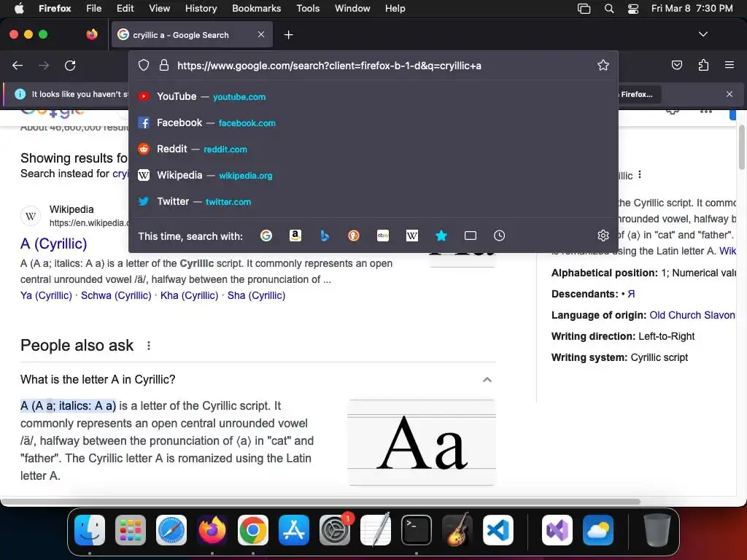The image size is (747, 560).
Task: Click the tracking protection shield icon
Action: 144,65
